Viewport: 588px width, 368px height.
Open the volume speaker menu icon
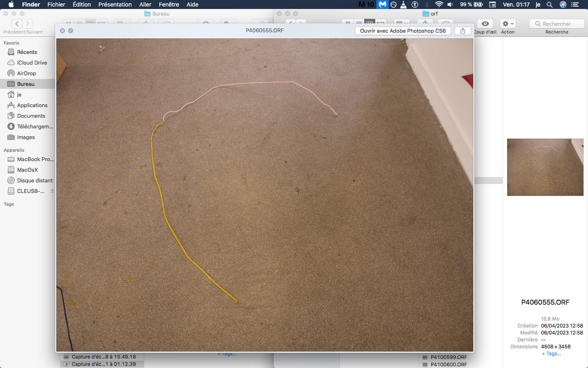[450, 4]
